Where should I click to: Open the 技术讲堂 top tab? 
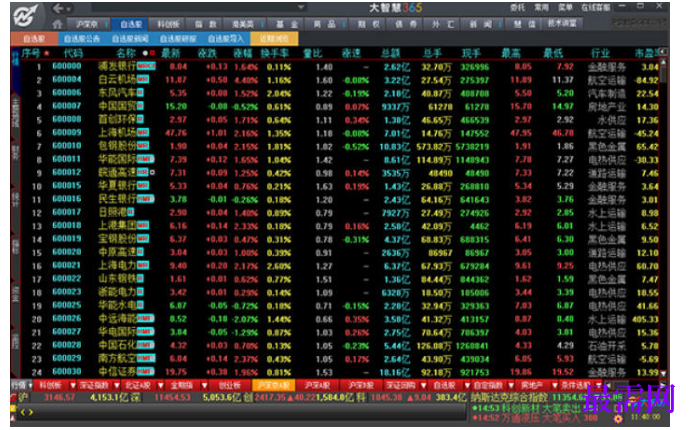(562, 24)
